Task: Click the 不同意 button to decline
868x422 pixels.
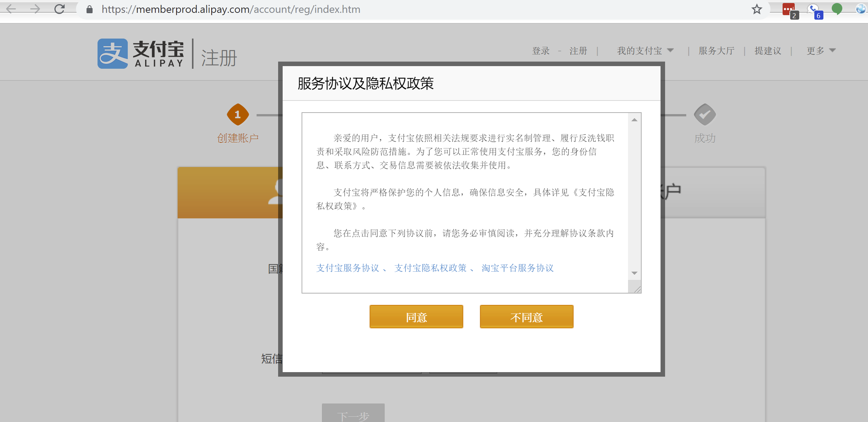Action: tap(527, 317)
